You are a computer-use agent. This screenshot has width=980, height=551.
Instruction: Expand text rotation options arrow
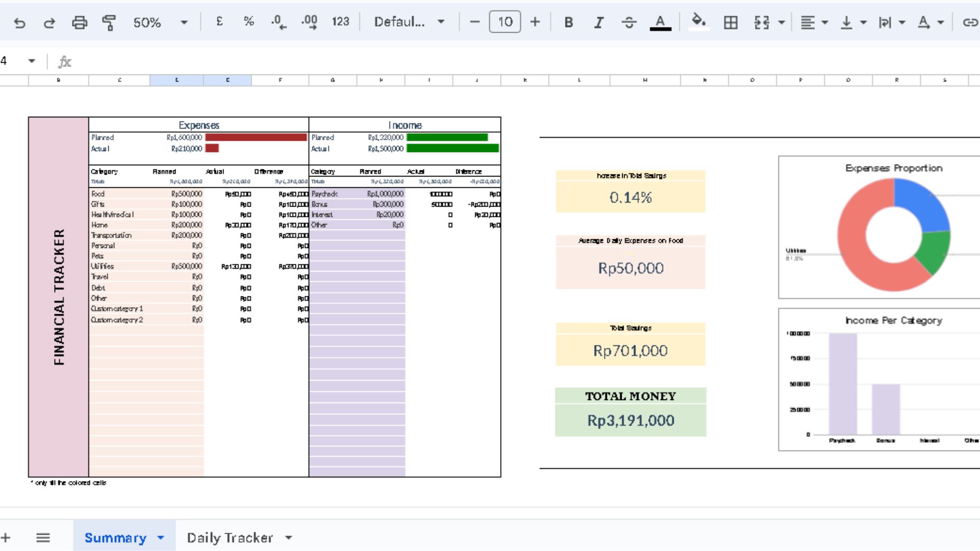tap(941, 22)
